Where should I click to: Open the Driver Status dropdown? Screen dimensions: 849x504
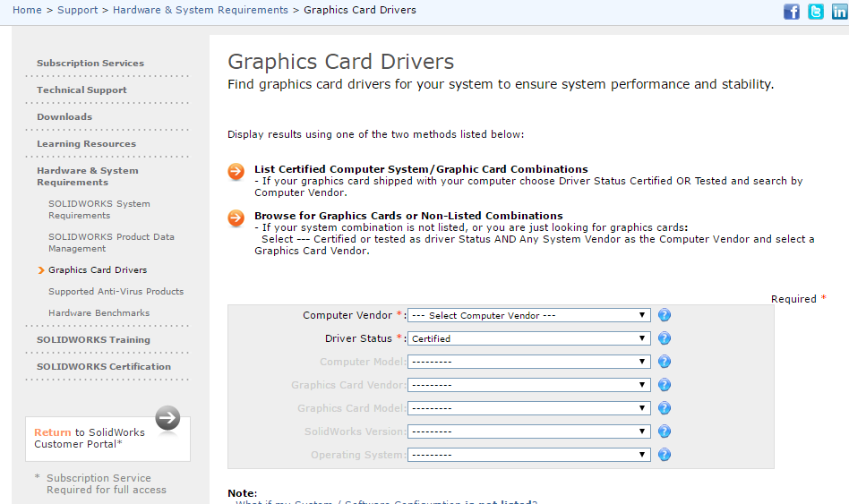coord(528,338)
